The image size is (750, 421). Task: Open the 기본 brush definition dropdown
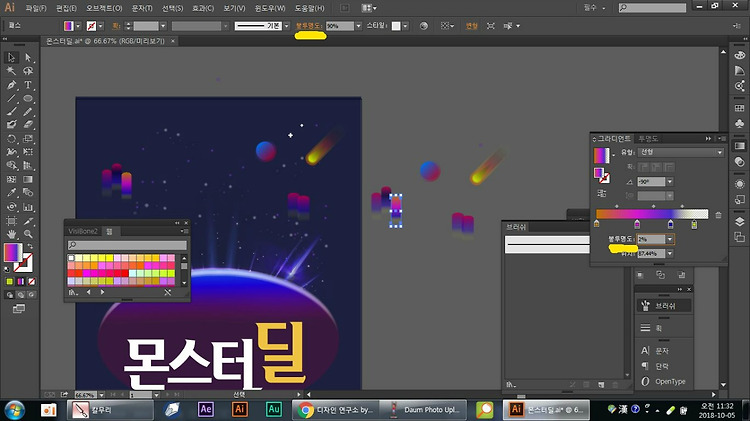point(287,26)
